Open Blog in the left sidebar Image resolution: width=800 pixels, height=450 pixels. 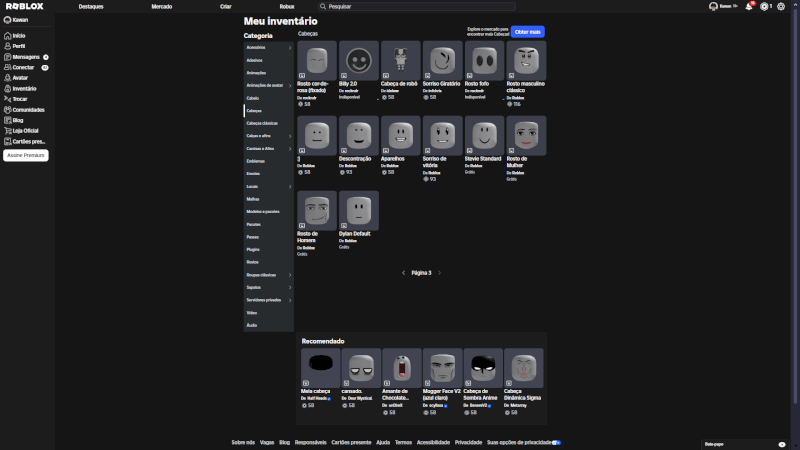pyautogui.click(x=14, y=120)
